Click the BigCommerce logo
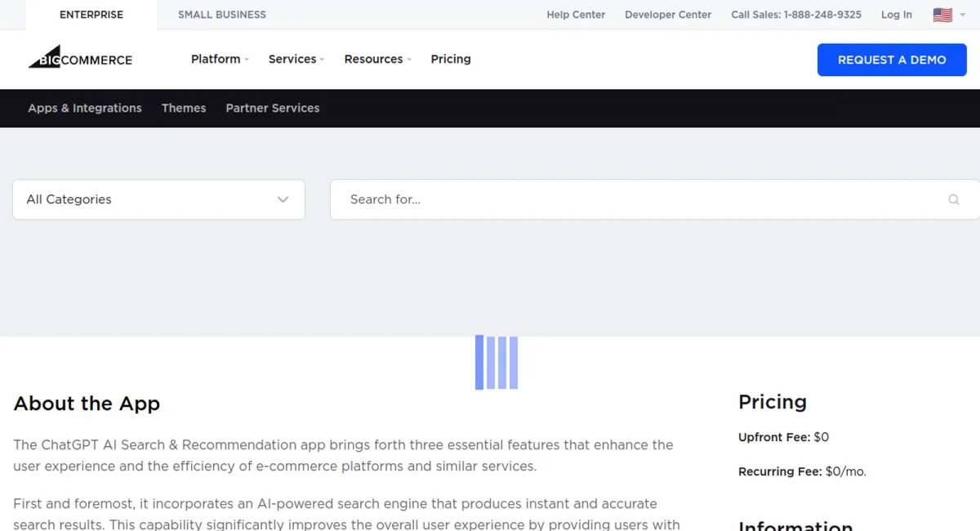The width and height of the screenshot is (980, 531). [79, 58]
